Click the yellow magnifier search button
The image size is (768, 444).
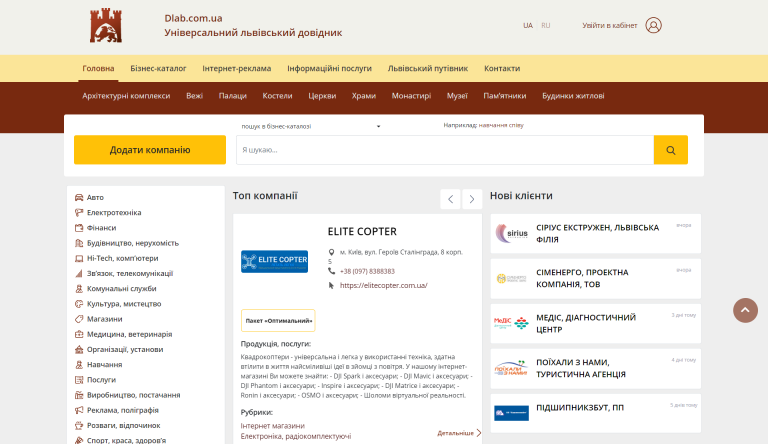671,150
